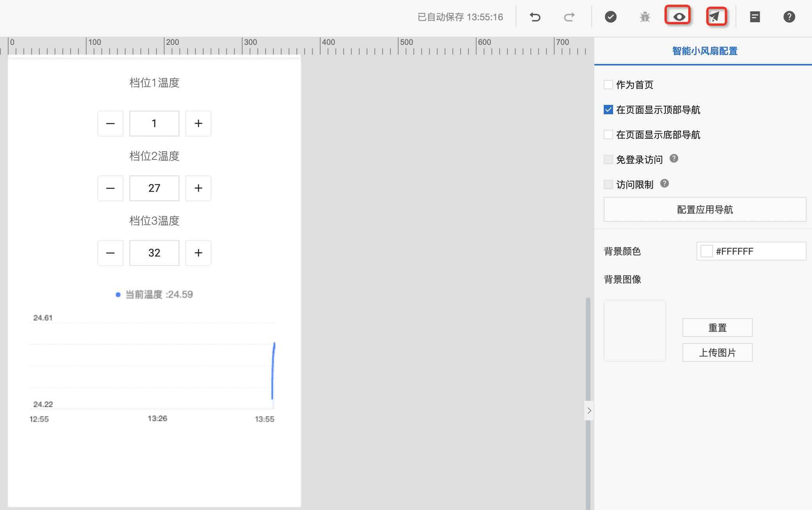Open the document notes icon
Image resolution: width=812 pixels, height=510 pixels.
point(755,17)
